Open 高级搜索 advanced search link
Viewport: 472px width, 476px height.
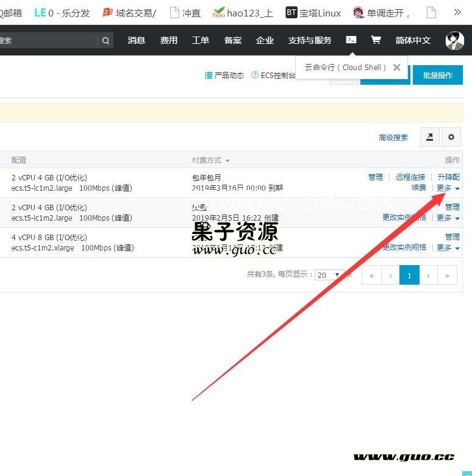[393, 138]
